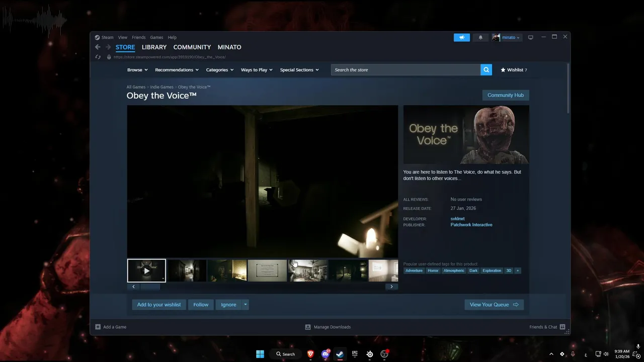Select the Horror tag
Screen dimensions: 644x362
click(x=433, y=270)
